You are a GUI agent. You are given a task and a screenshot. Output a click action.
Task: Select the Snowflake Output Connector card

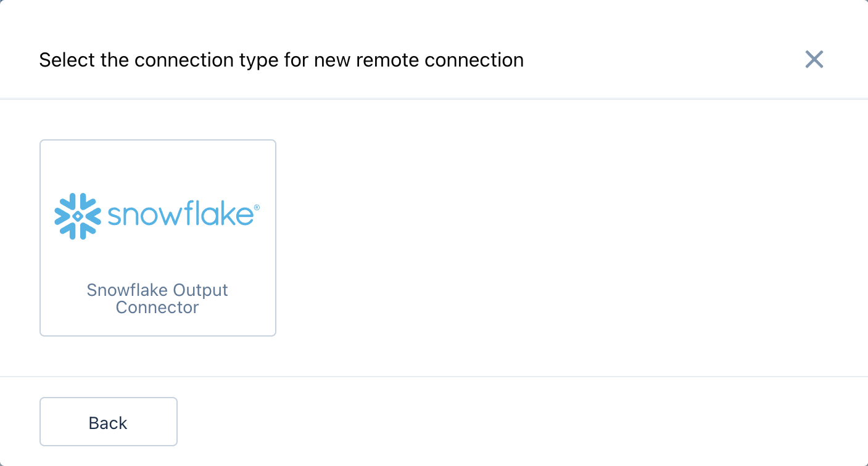pos(157,238)
